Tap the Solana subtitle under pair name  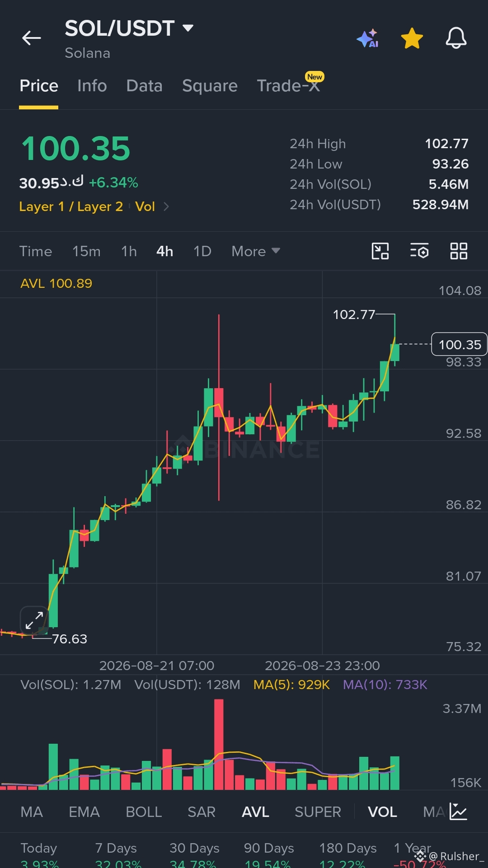[88, 53]
